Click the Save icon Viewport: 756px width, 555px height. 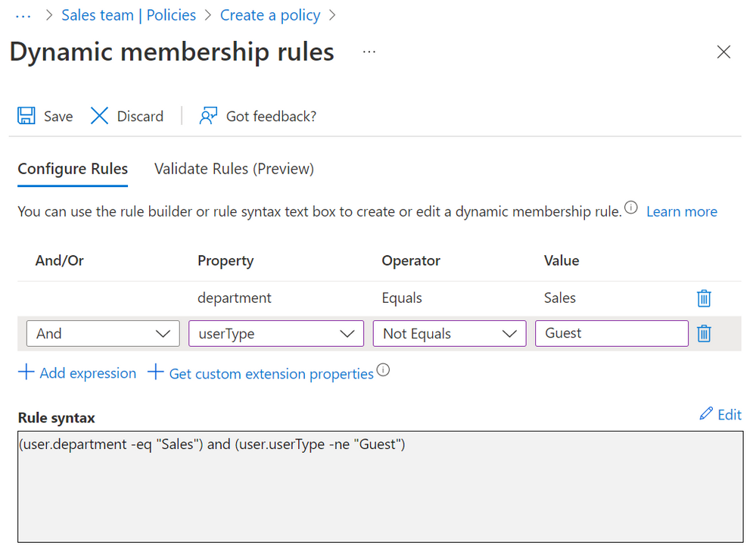[26, 116]
